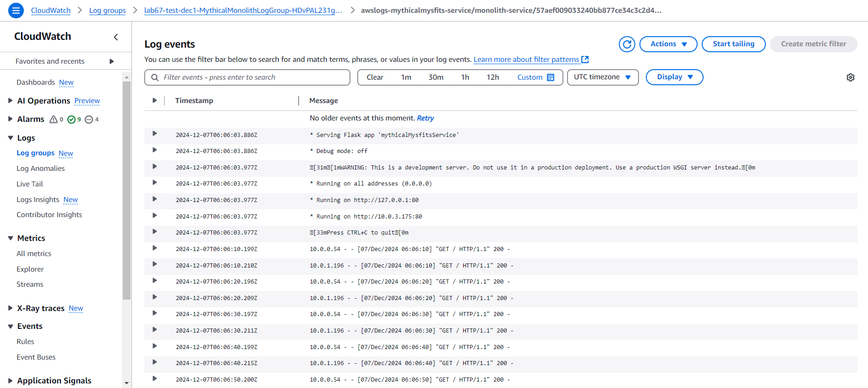Open Event Buses under Events
868x388 pixels.
pos(36,357)
